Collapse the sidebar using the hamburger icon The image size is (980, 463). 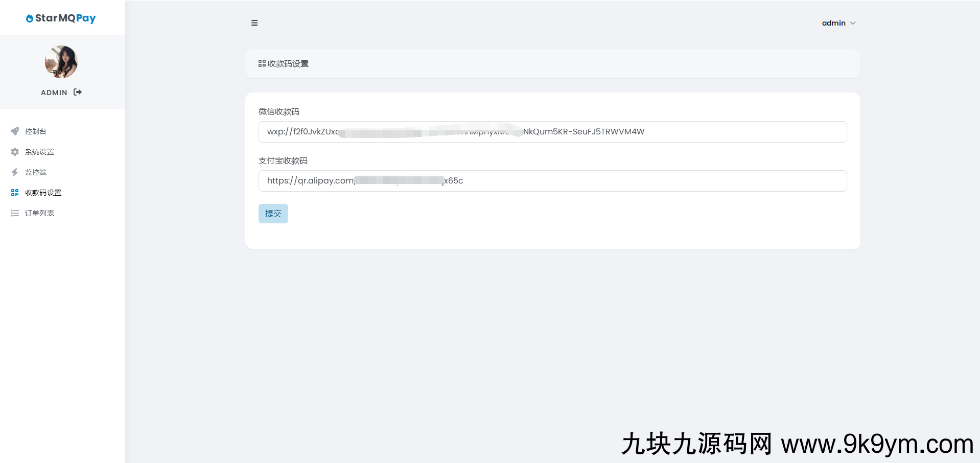click(x=254, y=22)
